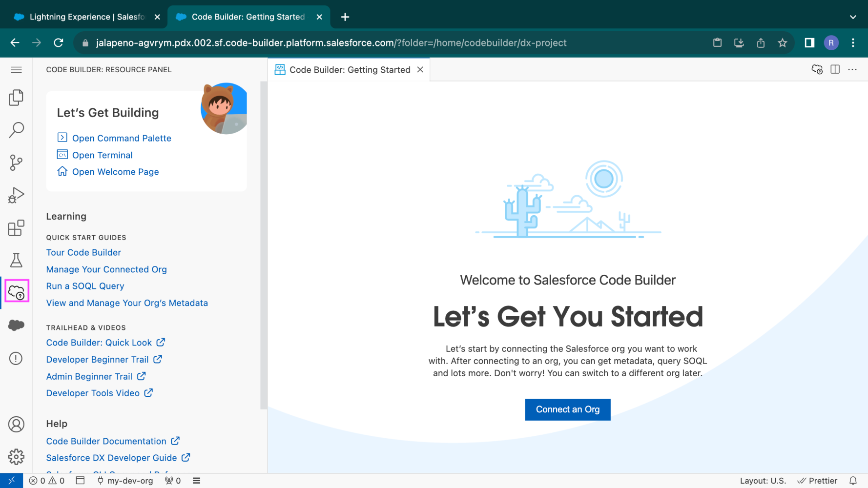This screenshot has height=488, width=868.
Task: Open Tour Code Builder guide
Action: 83,252
